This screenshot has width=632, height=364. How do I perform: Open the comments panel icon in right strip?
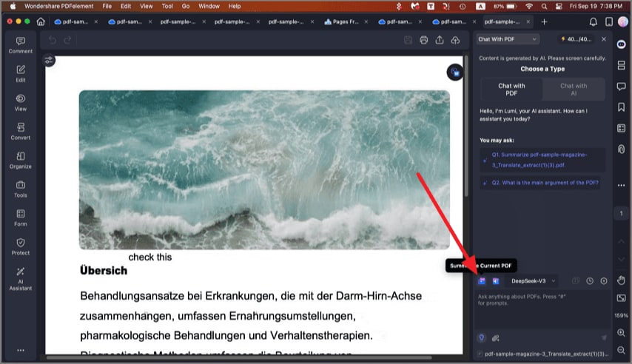point(621,87)
